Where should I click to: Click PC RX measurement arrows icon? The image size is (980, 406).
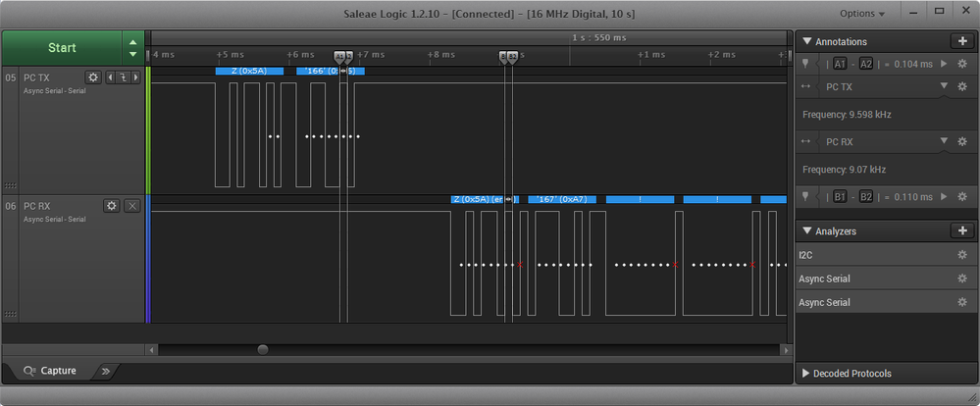coord(805,142)
